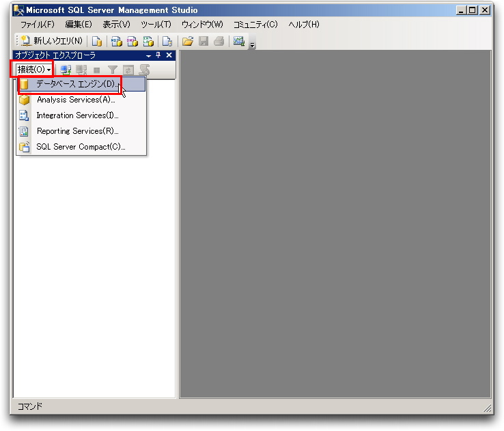The height and width of the screenshot is (431, 504).
Task: Select Analysis Services(A)... menu entry
Action: 82,100
